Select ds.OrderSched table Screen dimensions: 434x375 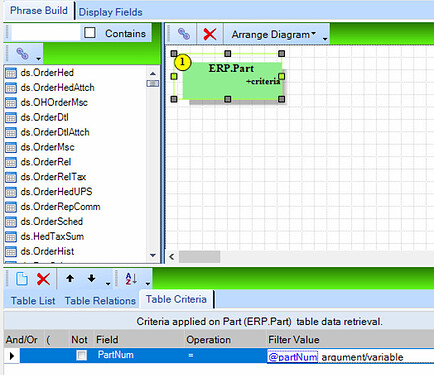click(x=52, y=221)
